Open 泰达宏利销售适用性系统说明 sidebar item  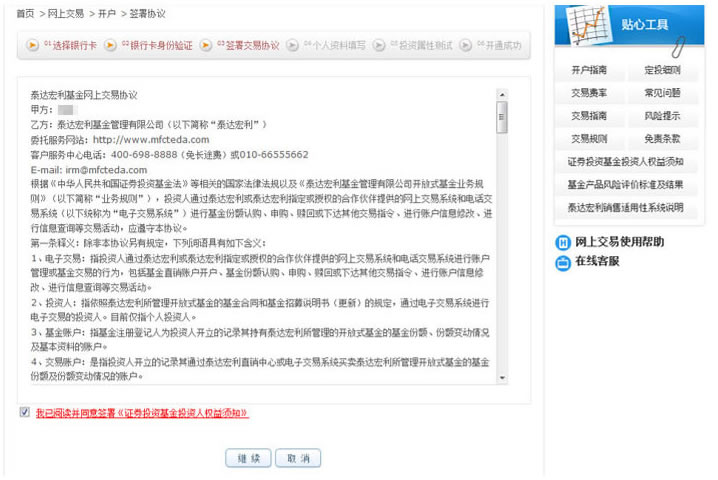click(x=626, y=207)
